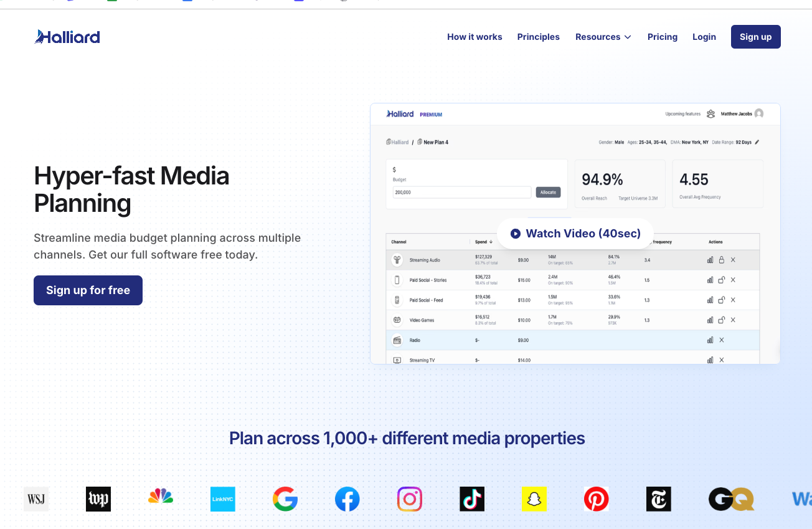Click the Upcoming features link
Screen dimensions: 812x529
coord(683,114)
